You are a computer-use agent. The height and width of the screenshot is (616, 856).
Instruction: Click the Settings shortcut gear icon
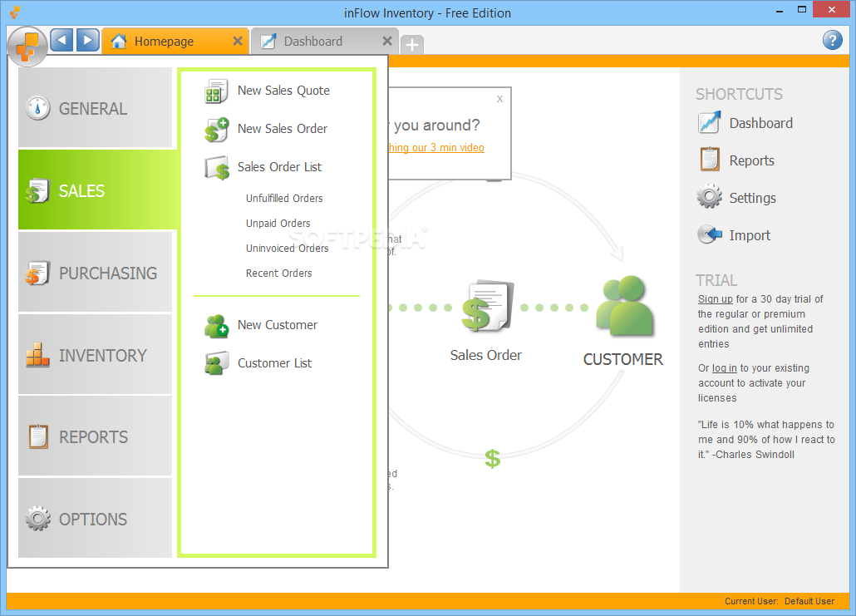709,196
